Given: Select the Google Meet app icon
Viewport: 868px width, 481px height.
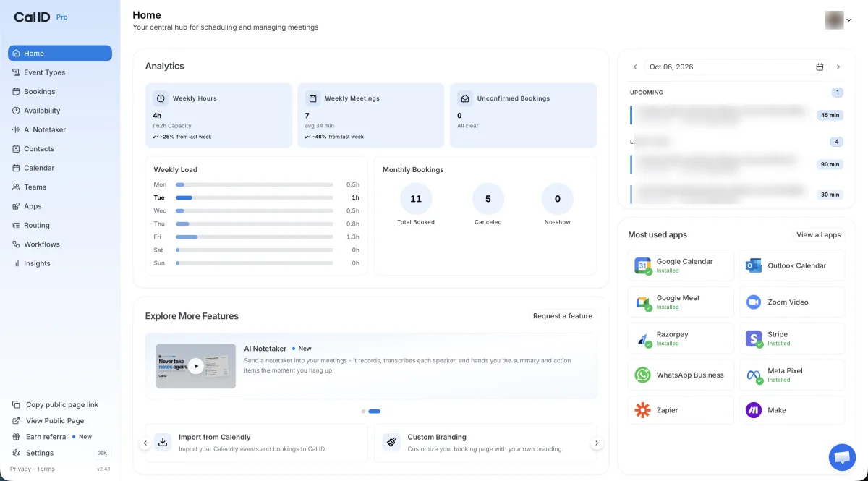Looking at the screenshot, I should (643, 302).
